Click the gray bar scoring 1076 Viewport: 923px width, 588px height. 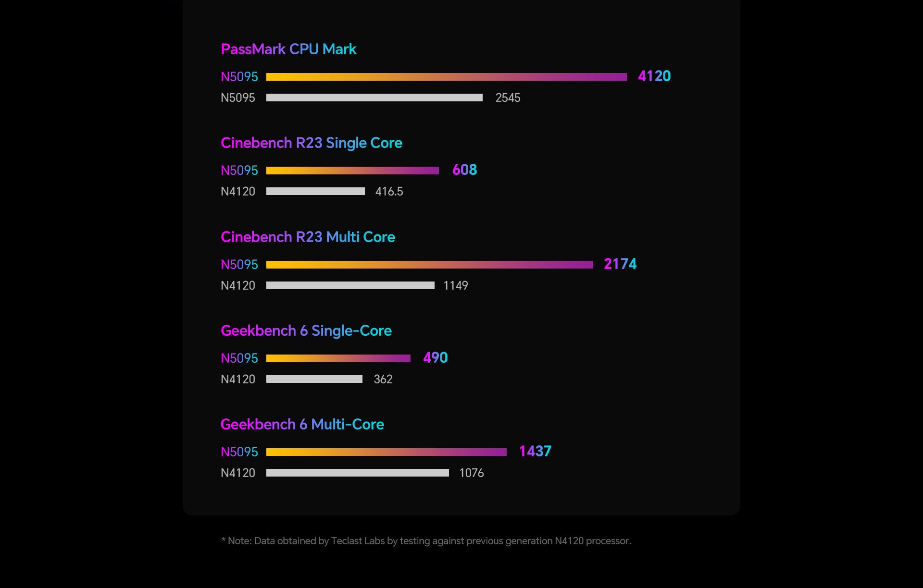coord(357,473)
